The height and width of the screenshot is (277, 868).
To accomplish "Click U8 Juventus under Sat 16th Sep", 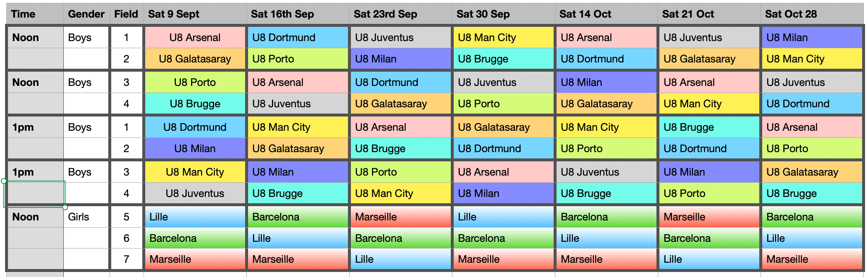I will coord(298,104).
